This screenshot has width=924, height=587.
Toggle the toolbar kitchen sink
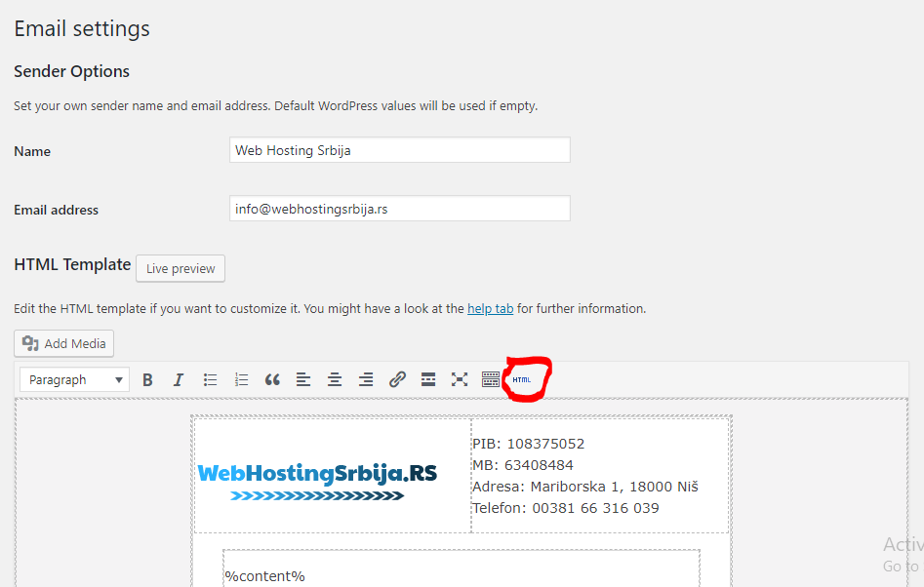pyautogui.click(x=491, y=379)
